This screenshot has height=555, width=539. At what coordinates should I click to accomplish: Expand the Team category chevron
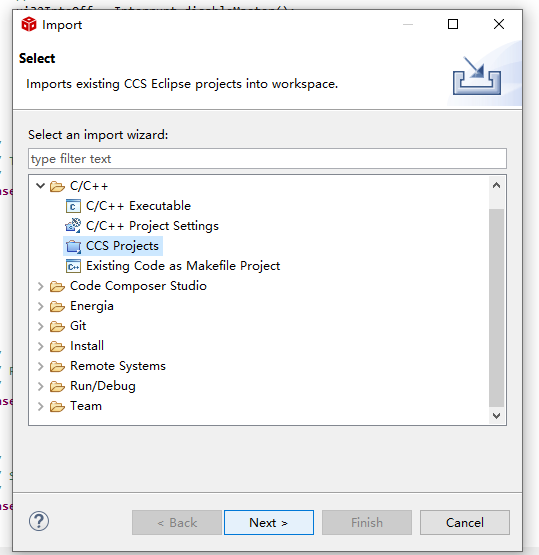[x=41, y=406]
